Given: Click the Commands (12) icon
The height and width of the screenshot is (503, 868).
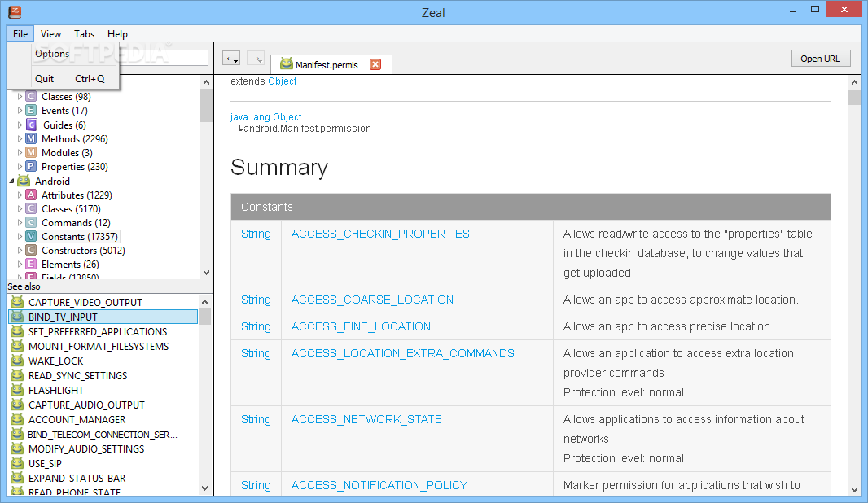Looking at the screenshot, I should click(32, 222).
